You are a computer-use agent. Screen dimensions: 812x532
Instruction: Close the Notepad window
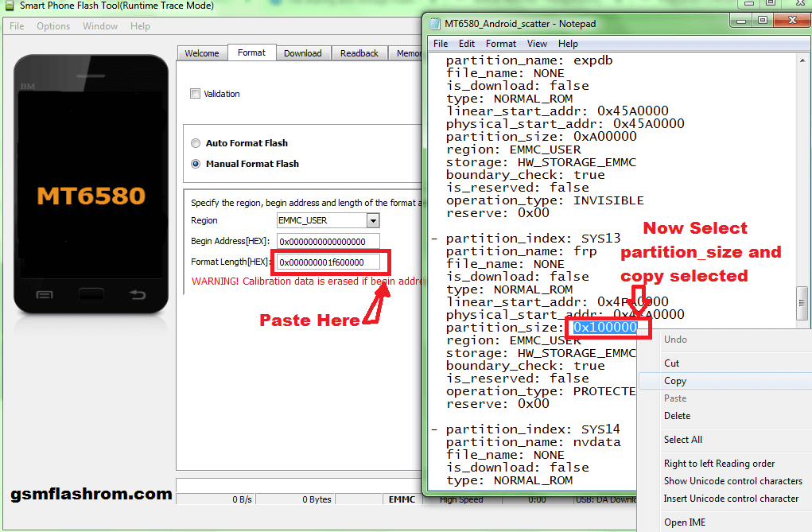point(792,21)
